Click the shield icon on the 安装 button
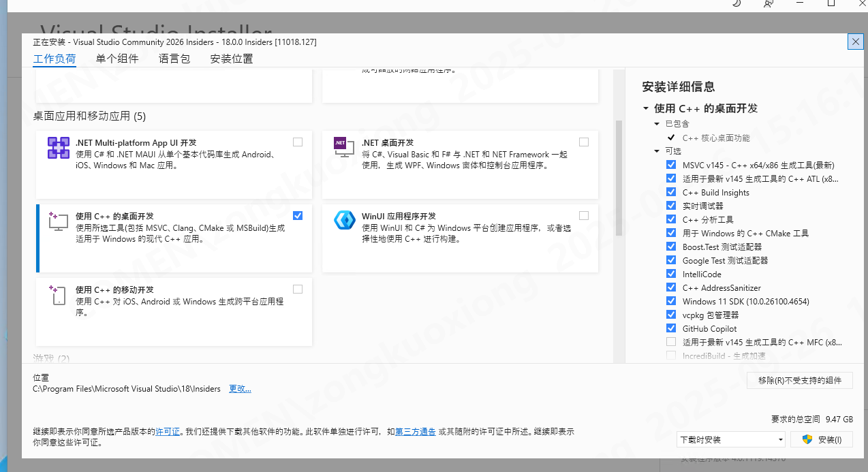Viewport: 868px width, 472px height. (x=807, y=439)
